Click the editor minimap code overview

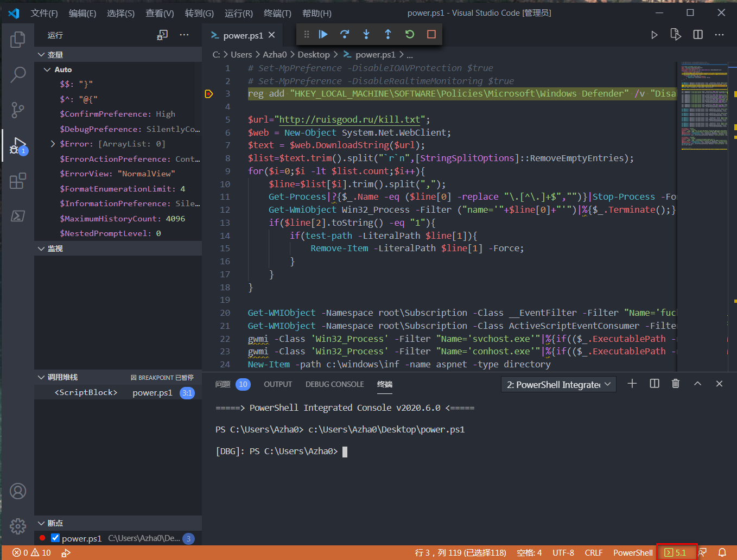pyautogui.click(x=704, y=105)
